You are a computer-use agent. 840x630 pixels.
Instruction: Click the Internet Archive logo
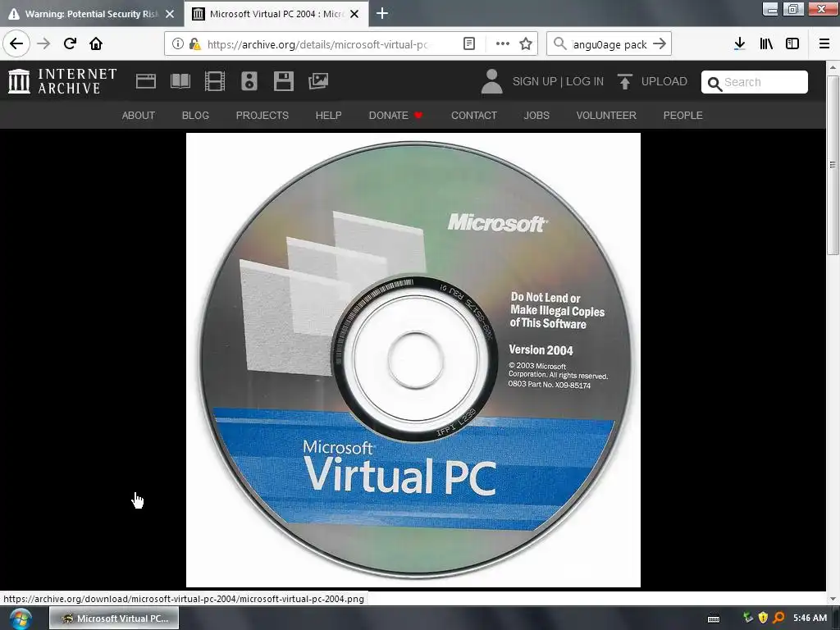(x=62, y=81)
